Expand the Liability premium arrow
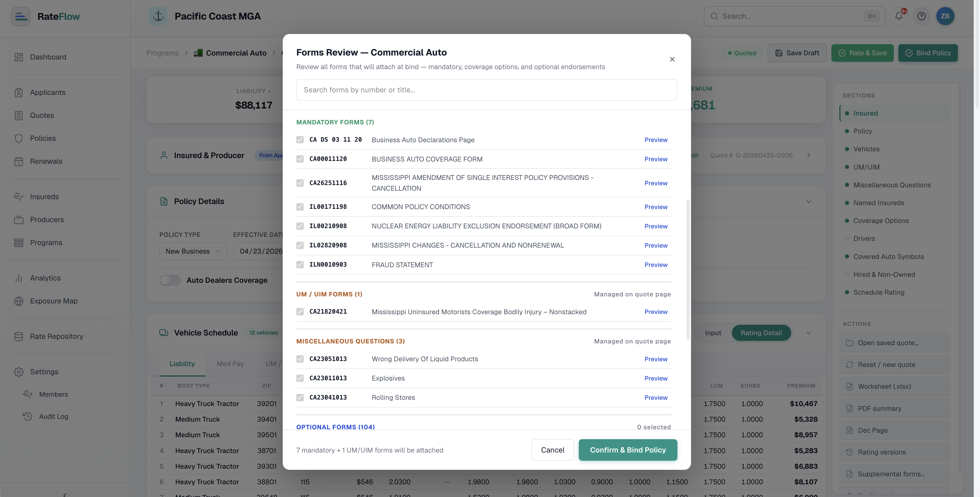The width and height of the screenshot is (980, 497). pos(269,91)
